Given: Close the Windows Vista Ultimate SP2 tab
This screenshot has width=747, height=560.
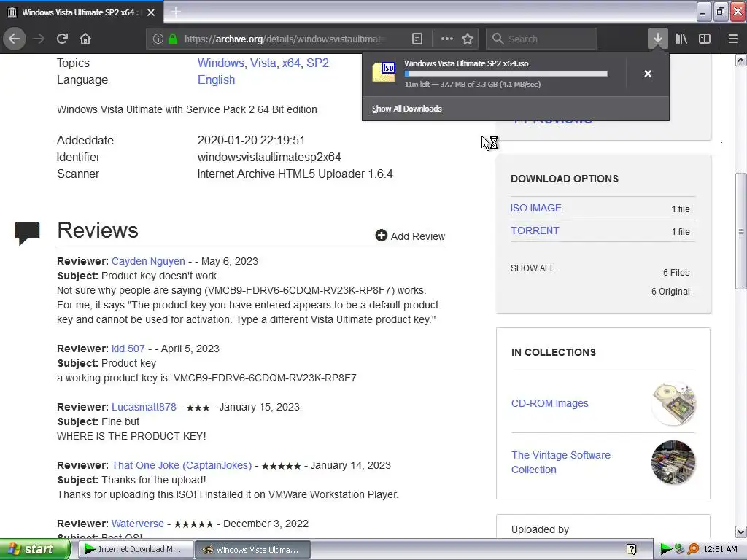Looking at the screenshot, I should [x=151, y=12].
